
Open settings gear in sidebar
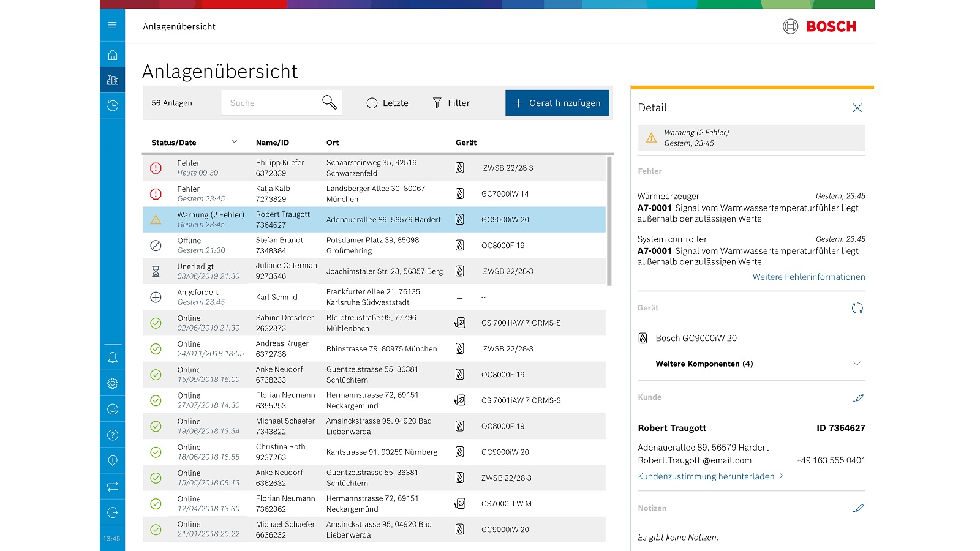pos(112,383)
